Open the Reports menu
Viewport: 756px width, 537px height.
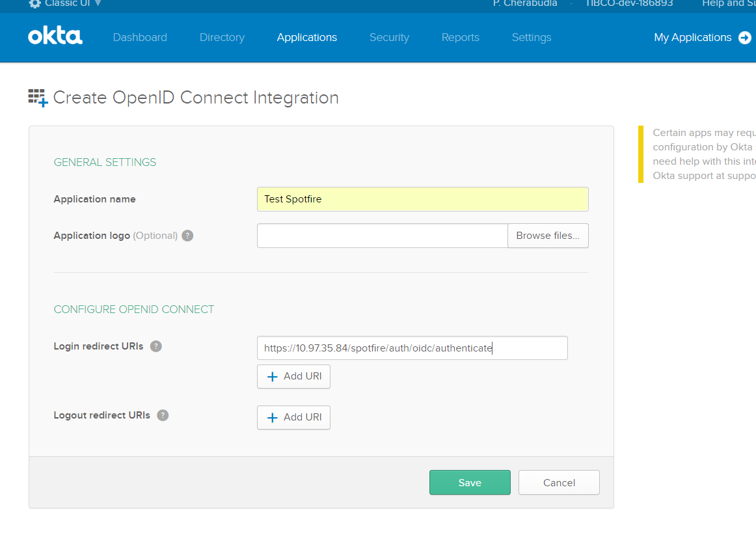460,38
